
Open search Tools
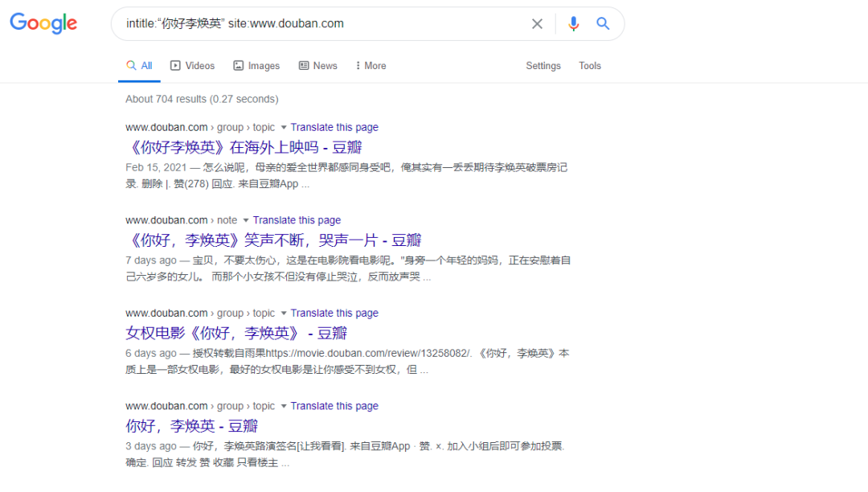[x=590, y=66]
